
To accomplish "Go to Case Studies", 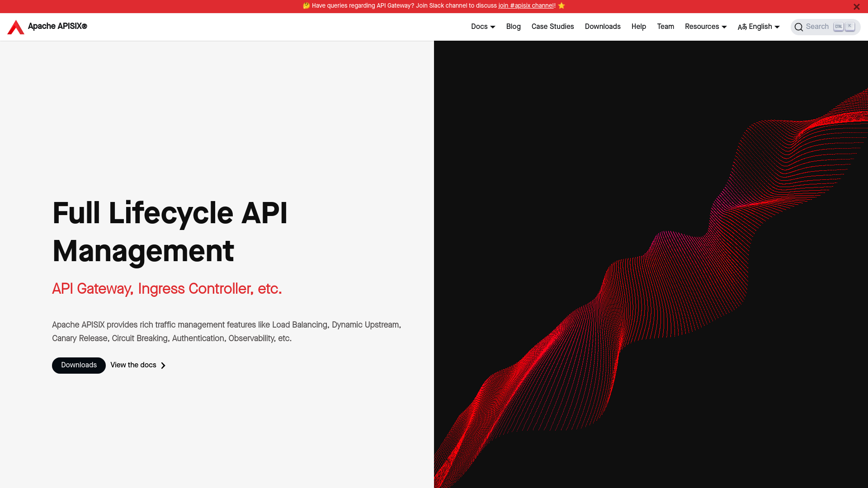I will 552,27.
